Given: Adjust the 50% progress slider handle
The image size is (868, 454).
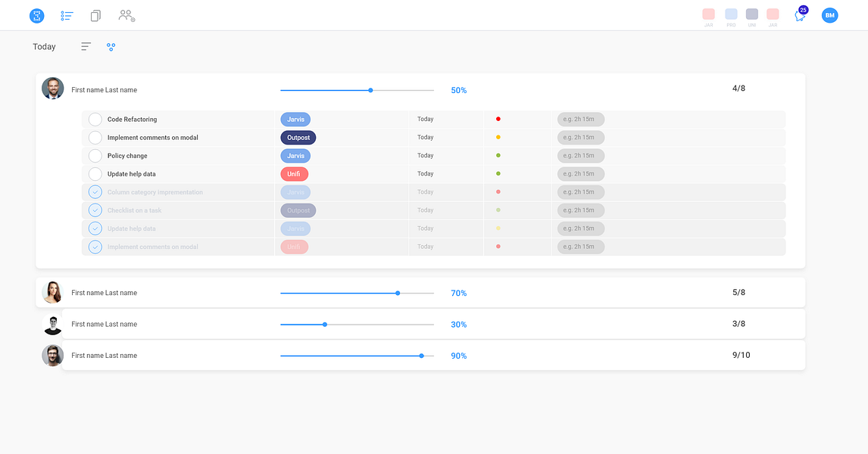Looking at the screenshot, I should (x=371, y=90).
